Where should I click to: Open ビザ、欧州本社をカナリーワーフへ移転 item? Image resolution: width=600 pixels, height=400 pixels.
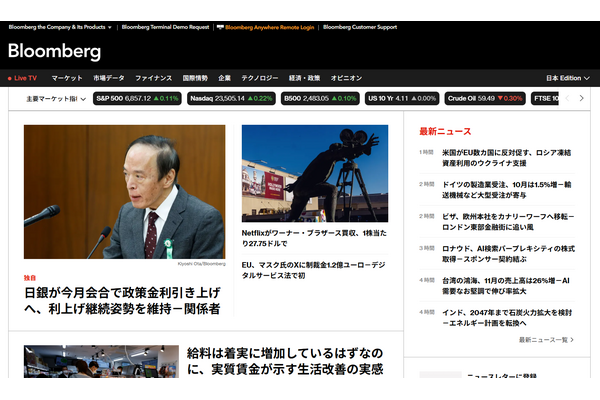pos(508,222)
